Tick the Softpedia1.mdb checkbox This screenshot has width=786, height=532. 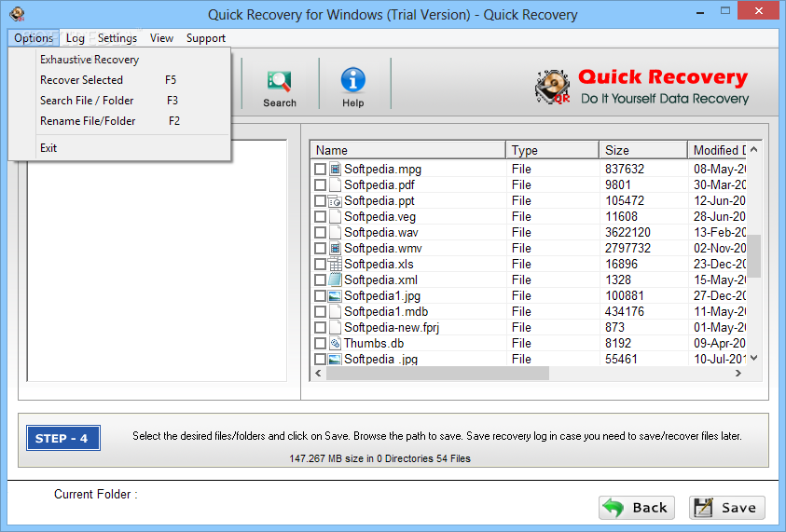pos(321,311)
